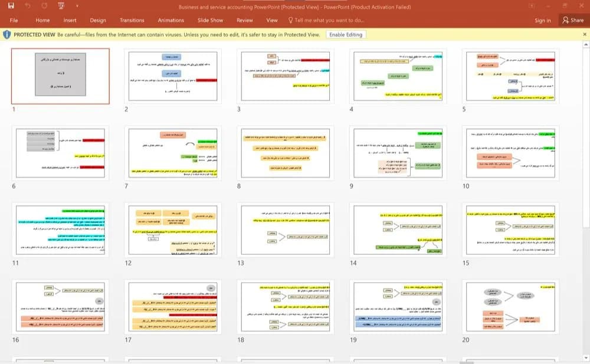Click the Enable Editing button
Screen dimensions: 590x364
[x=345, y=35]
